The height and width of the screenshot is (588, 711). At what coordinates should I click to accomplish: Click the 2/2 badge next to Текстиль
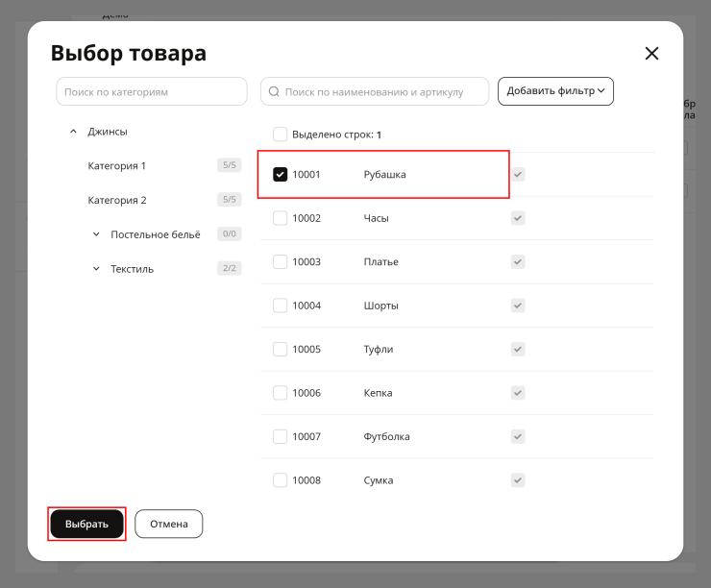(x=229, y=268)
